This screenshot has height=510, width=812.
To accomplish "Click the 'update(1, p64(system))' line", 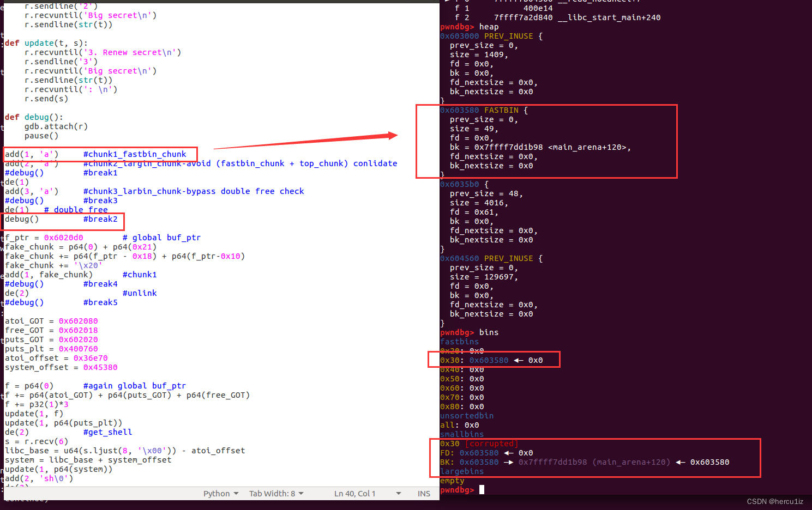I will coord(59,469).
